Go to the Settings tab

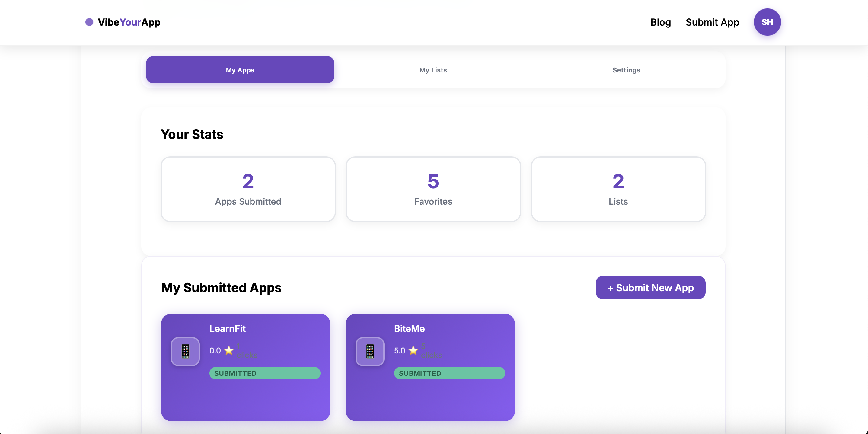click(626, 70)
